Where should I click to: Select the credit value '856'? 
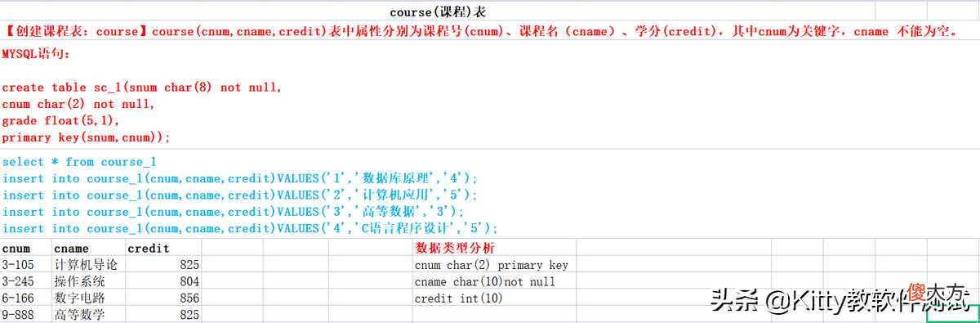(x=163, y=298)
